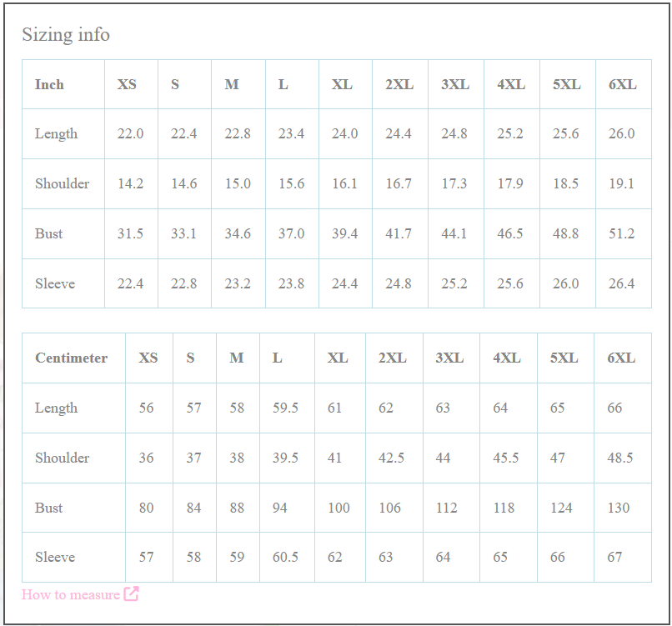Click the 130 bust value for 6XL
Image resolution: width=672 pixels, height=626 pixels.
pyautogui.click(x=619, y=508)
